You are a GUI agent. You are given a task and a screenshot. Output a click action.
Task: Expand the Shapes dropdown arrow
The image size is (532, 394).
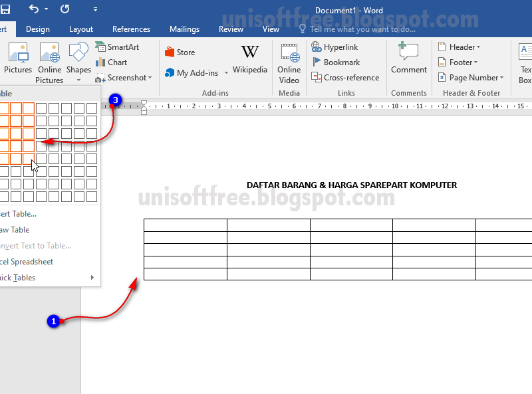[78, 80]
